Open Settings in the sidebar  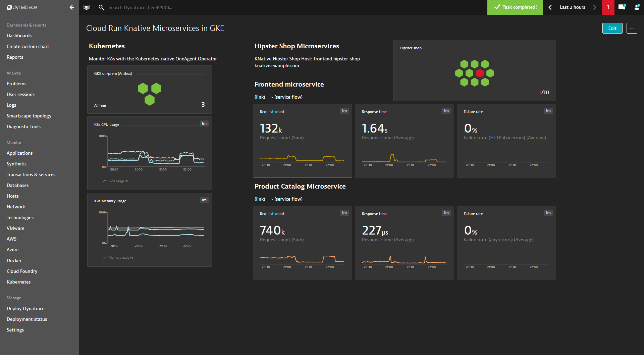pos(15,330)
